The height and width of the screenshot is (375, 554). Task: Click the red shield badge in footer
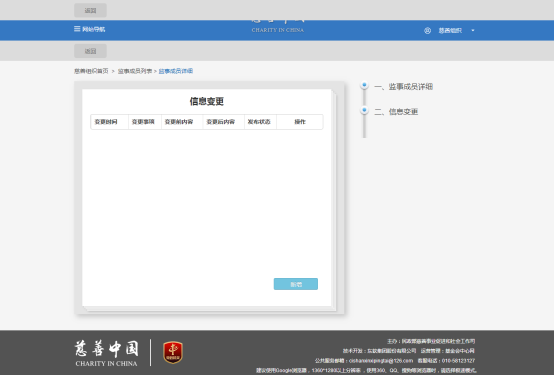173,352
